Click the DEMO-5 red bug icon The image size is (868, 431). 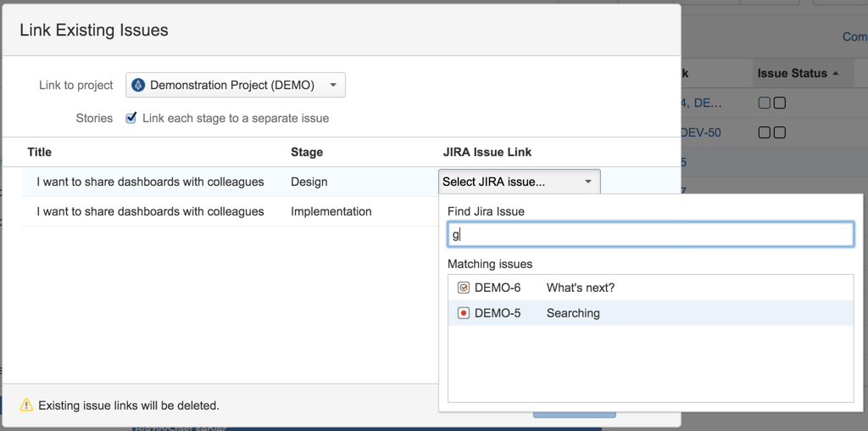point(464,314)
